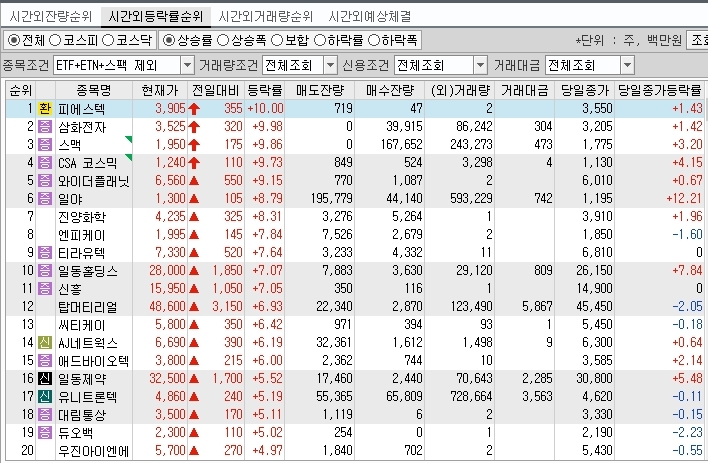Click the upper-limit arrow in 삼화전자 row
Image resolution: width=708 pixels, height=463 pixels.
(194, 127)
